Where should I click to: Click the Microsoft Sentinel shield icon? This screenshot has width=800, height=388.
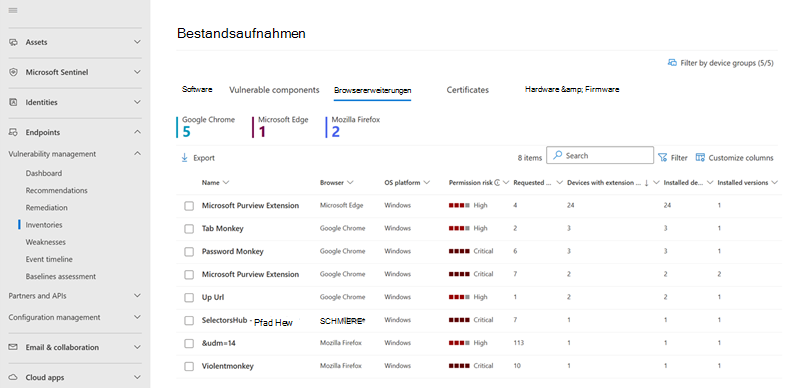(14, 72)
